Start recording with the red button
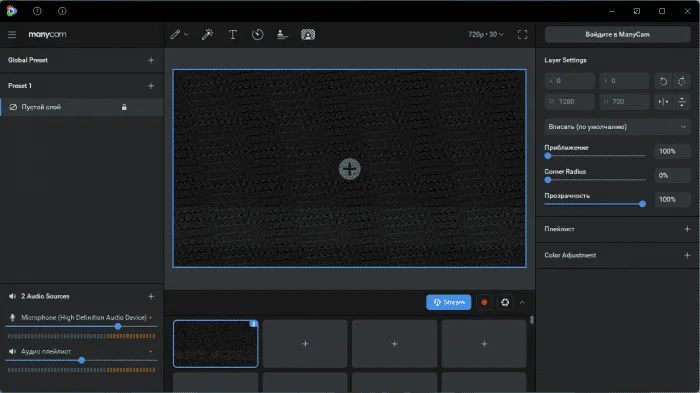Viewport: 700px width, 393px height. coord(484,302)
